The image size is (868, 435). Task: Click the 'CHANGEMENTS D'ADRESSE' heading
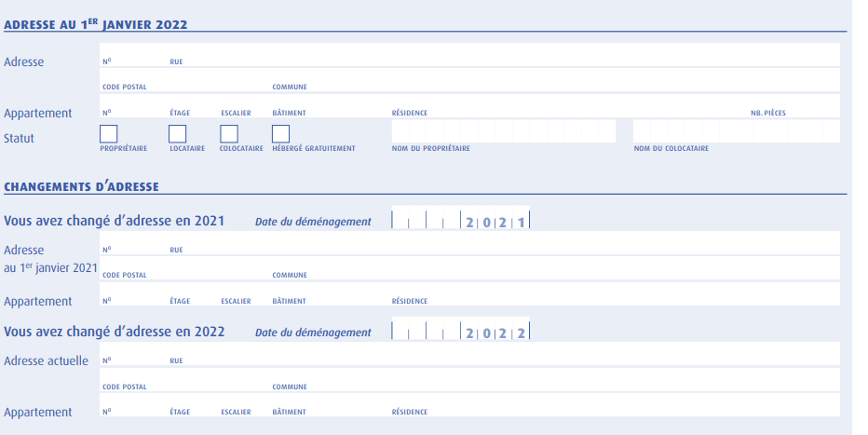[x=81, y=186]
